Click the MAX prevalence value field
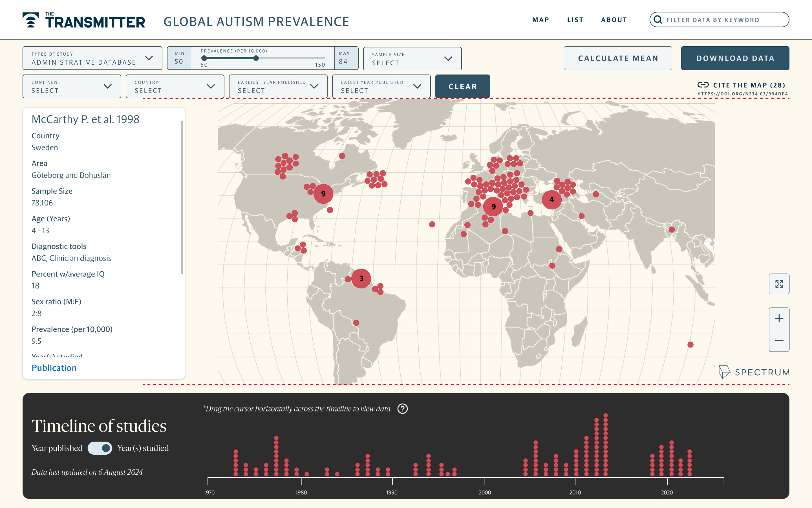 [x=346, y=58]
